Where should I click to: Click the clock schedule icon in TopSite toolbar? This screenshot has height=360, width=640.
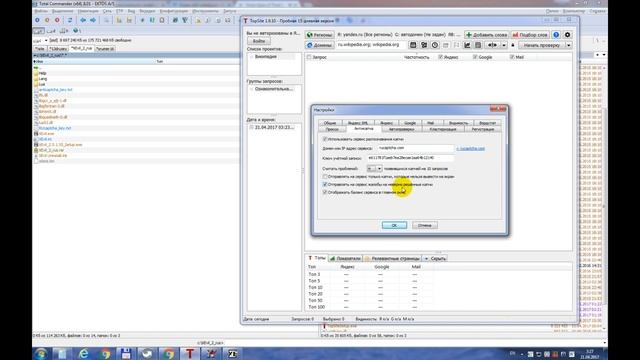pos(435,45)
